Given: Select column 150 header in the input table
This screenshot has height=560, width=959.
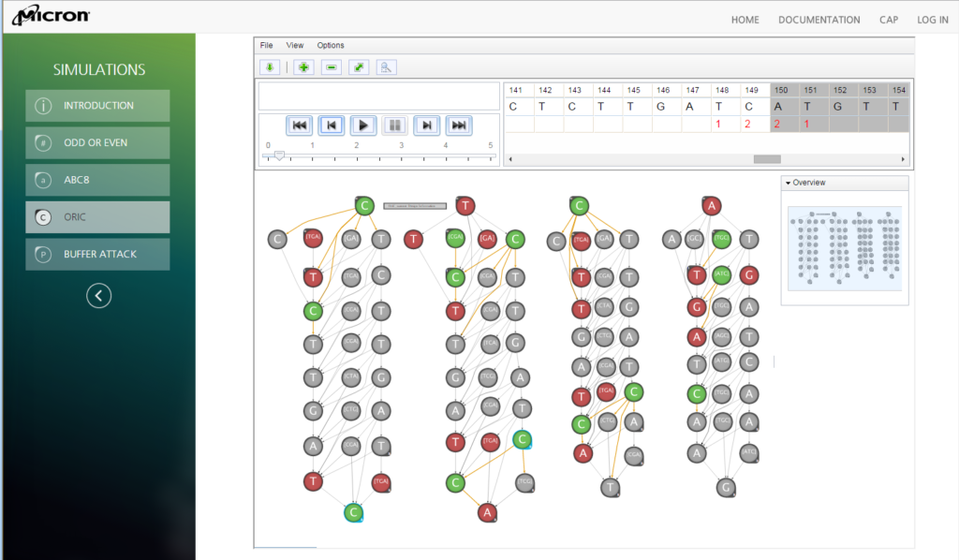Looking at the screenshot, I should click(x=781, y=90).
